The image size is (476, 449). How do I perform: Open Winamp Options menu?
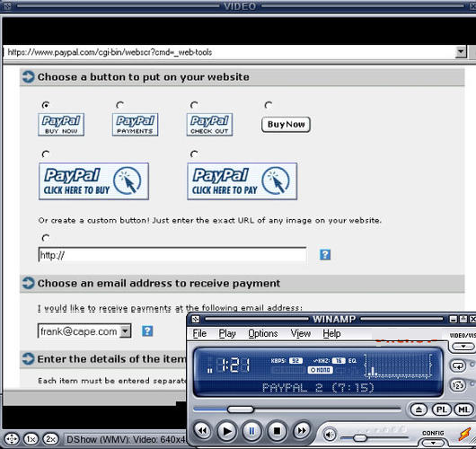[263, 333]
